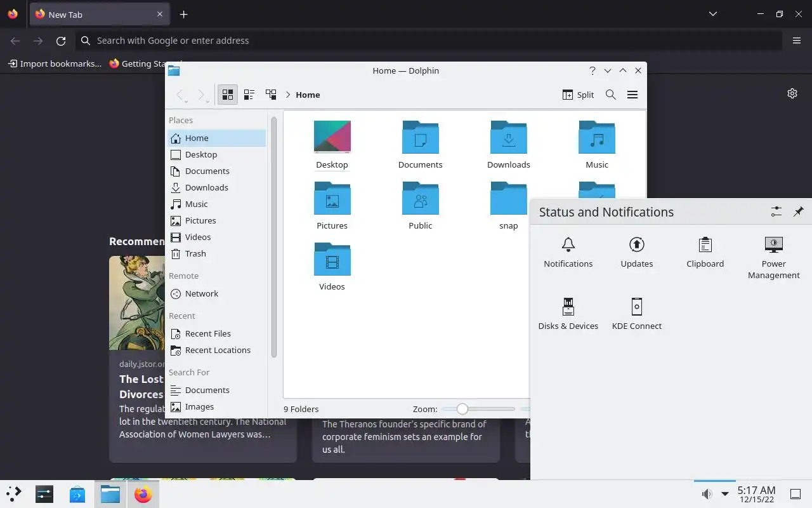Viewport: 812px width, 508px height.
Task: Switch to Dolphin in taskbar
Action: [110, 494]
